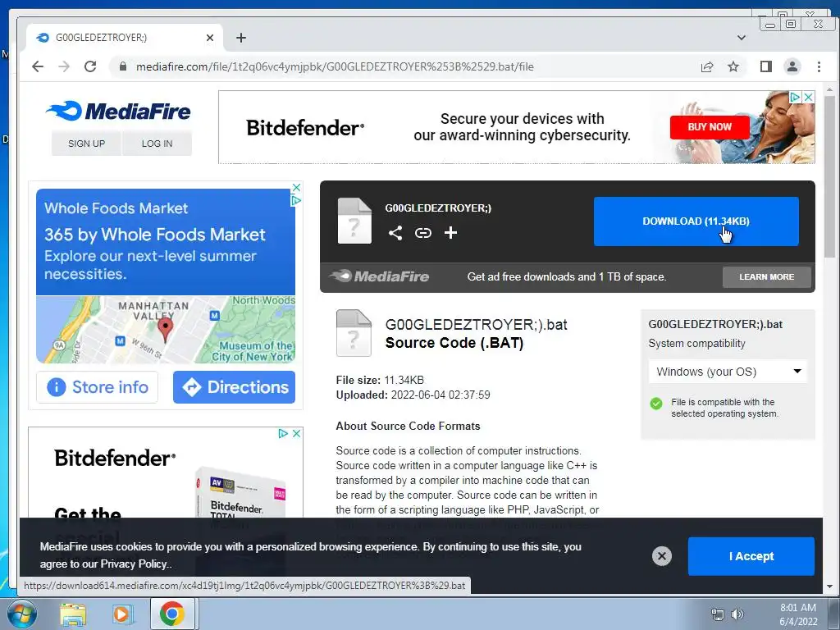Image resolution: width=840 pixels, height=630 pixels.
Task: Close the Whole Foods Market ad
Action: (x=295, y=188)
